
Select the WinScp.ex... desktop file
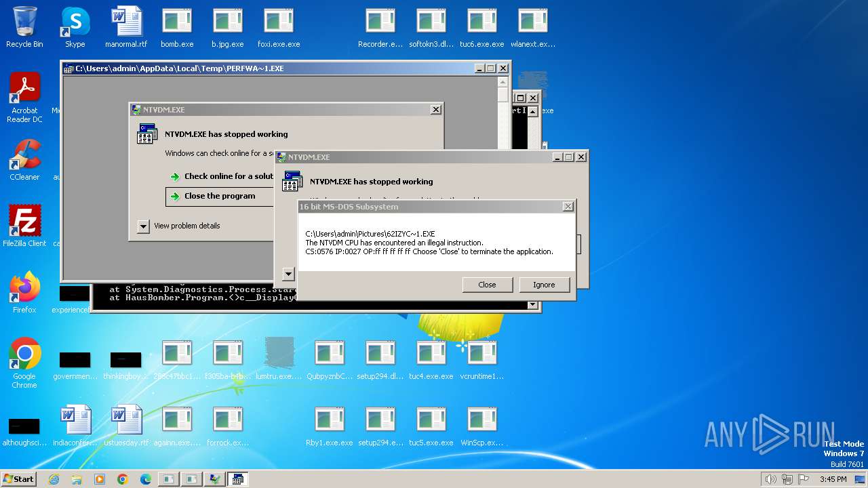[x=482, y=426]
